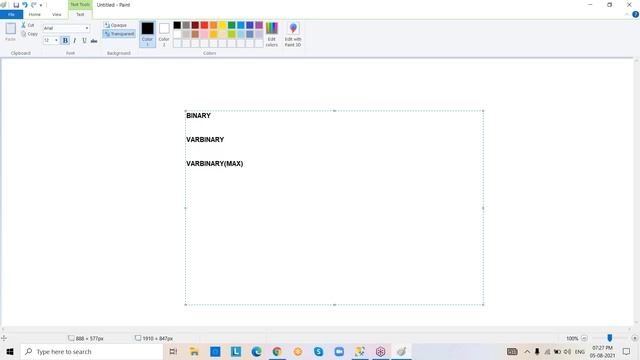Click the vertical scrollbar of the canvas
640x360 pixels.
pos(636,192)
